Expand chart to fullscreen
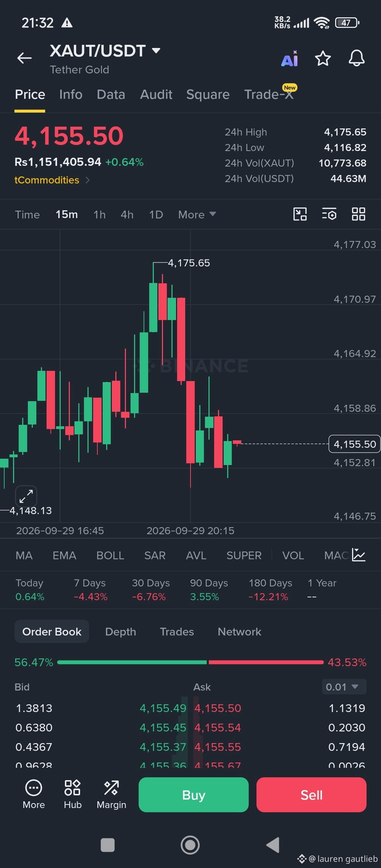The width and height of the screenshot is (381, 868). (x=26, y=496)
